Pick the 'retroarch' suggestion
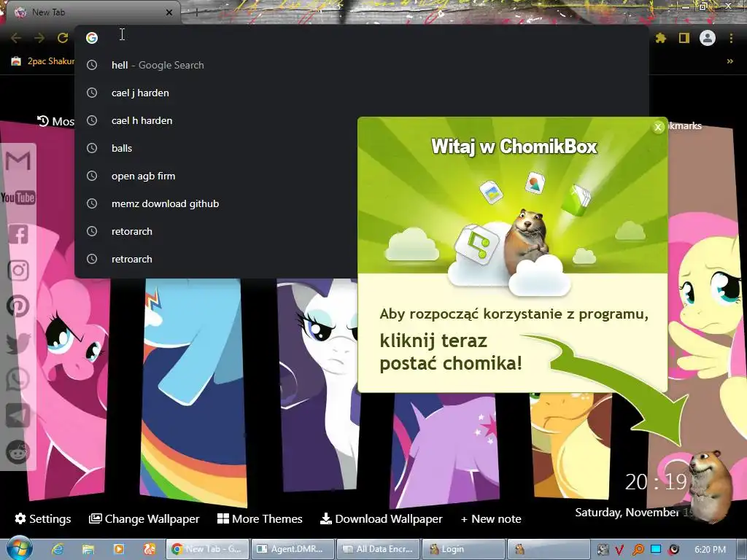The width and height of the screenshot is (747, 560). point(217,259)
